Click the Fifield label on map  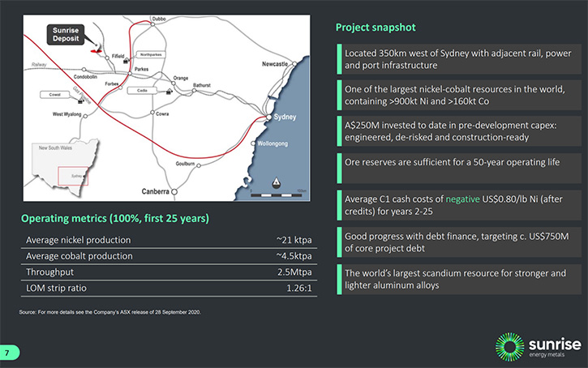pos(118,56)
